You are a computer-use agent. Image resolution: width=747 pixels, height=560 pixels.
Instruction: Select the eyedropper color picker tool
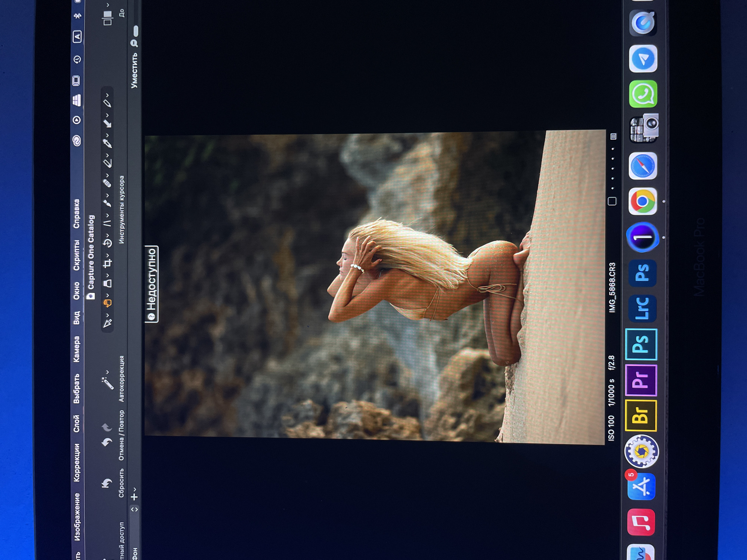pyautogui.click(x=107, y=143)
